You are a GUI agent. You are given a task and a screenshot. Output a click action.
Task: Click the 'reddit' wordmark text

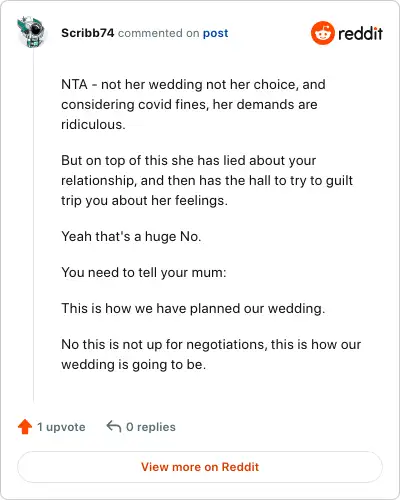360,33
